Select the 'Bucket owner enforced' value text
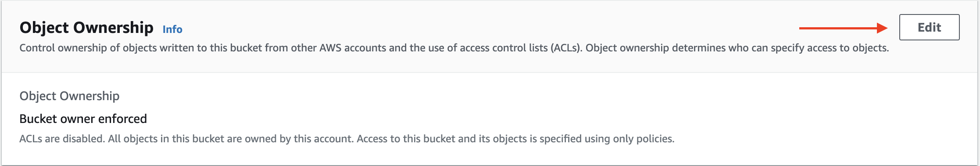The height and width of the screenshot is (166, 980). click(83, 119)
